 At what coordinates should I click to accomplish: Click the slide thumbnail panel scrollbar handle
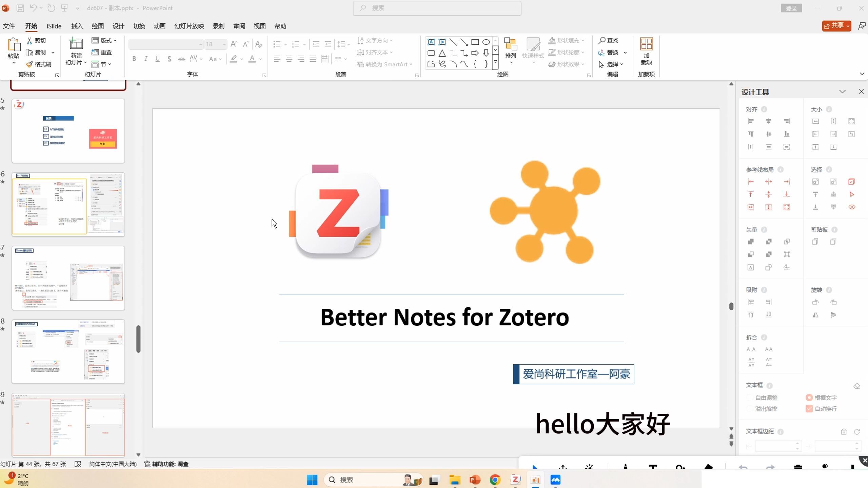click(x=138, y=339)
